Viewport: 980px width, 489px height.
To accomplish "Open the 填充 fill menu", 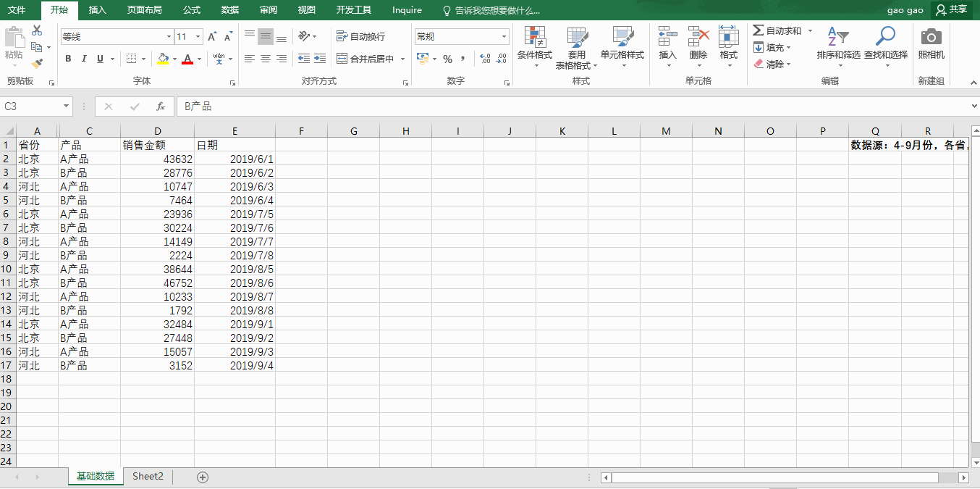I will [772, 47].
